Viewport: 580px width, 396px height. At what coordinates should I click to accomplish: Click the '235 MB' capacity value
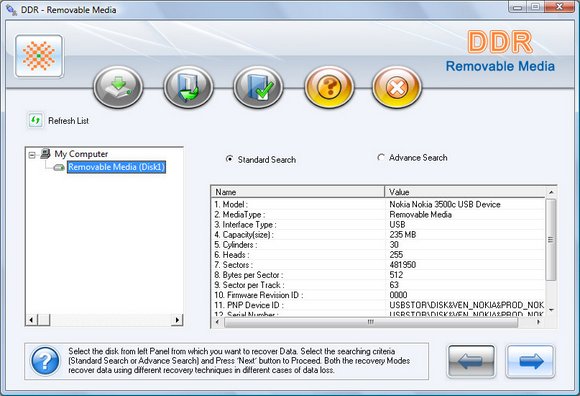(402, 235)
